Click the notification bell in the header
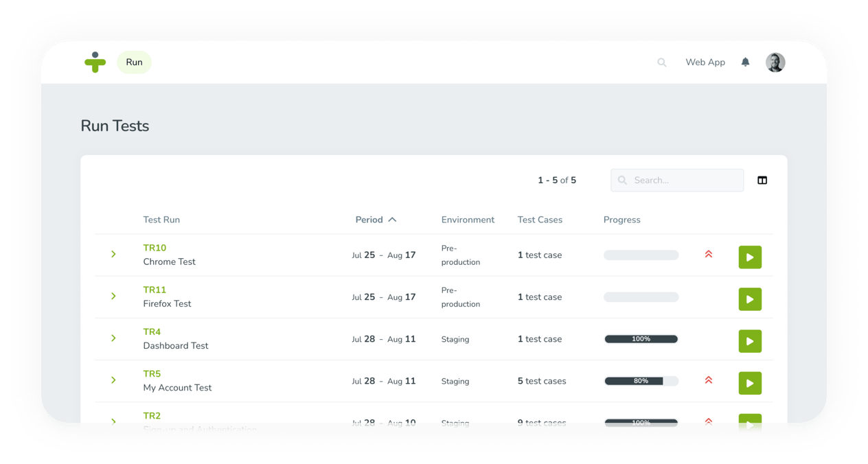 pos(745,62)
